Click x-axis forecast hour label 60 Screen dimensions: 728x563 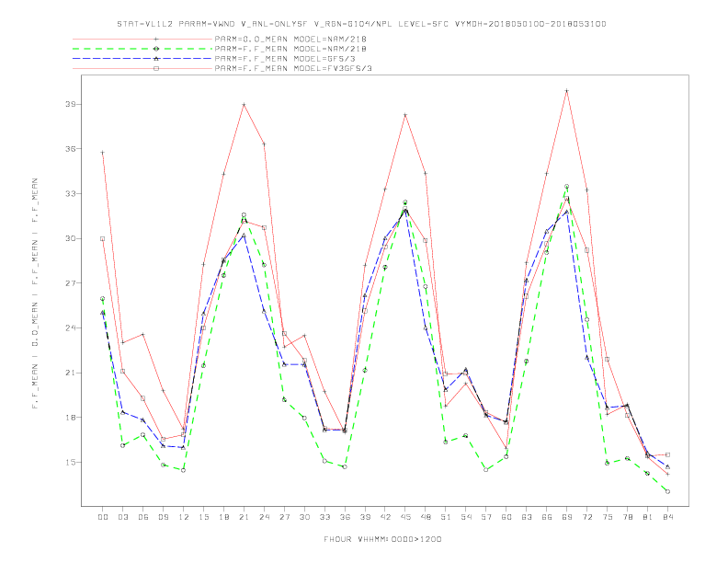coord(506,517)
